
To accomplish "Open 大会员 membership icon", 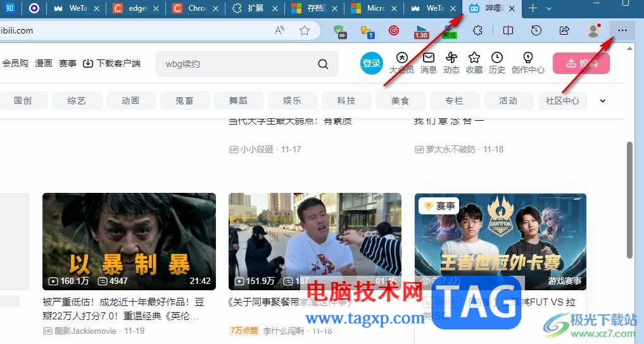I will [401, 63].
